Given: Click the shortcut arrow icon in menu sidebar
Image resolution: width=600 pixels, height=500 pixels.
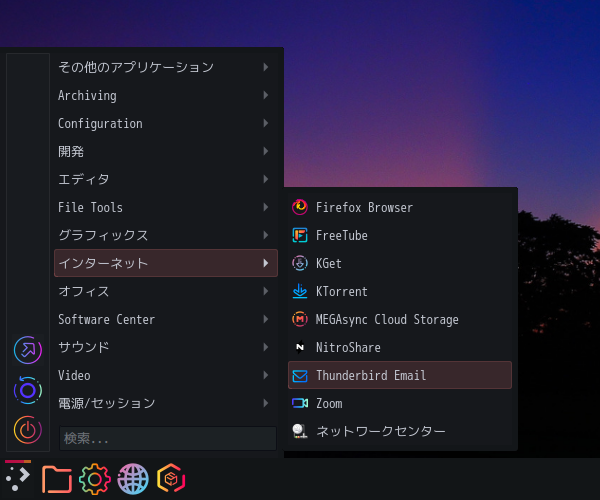Looking at the screenshot, I should (x=28, y=350).
